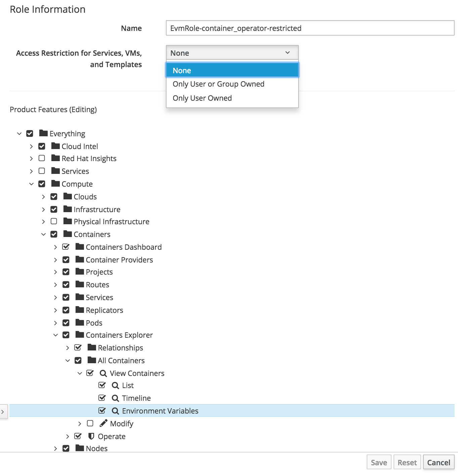The width and height of the screenshot is (458, 476).
Task: Expand the Clouds tree node
Action: click(x=43, y=196)
